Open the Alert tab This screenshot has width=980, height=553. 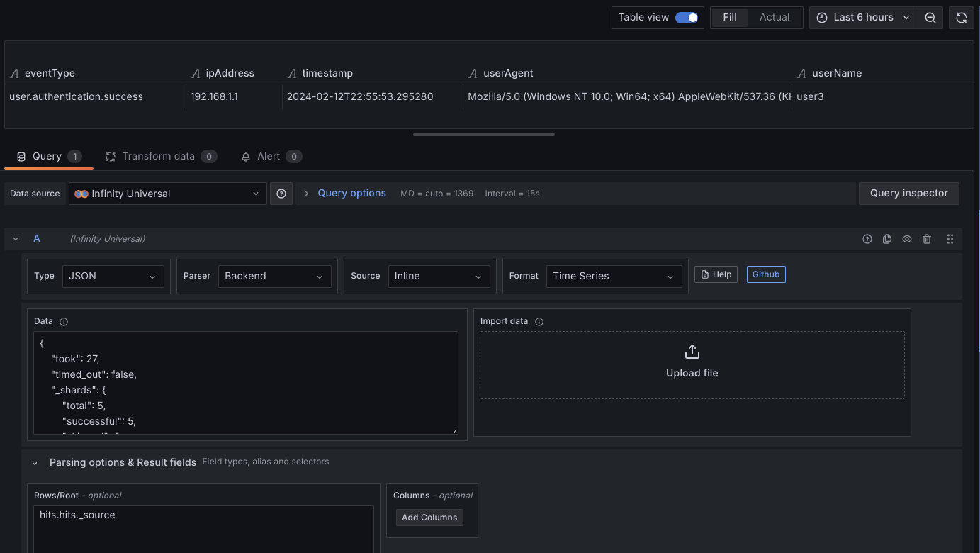[269, 157]
